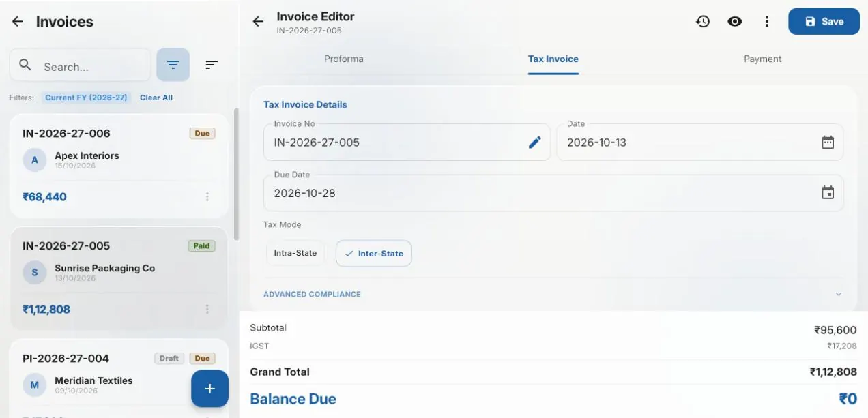Click the Due badge on IN-2026-27-006
This screenshot has height=418, width=868.
pos(202,133)
